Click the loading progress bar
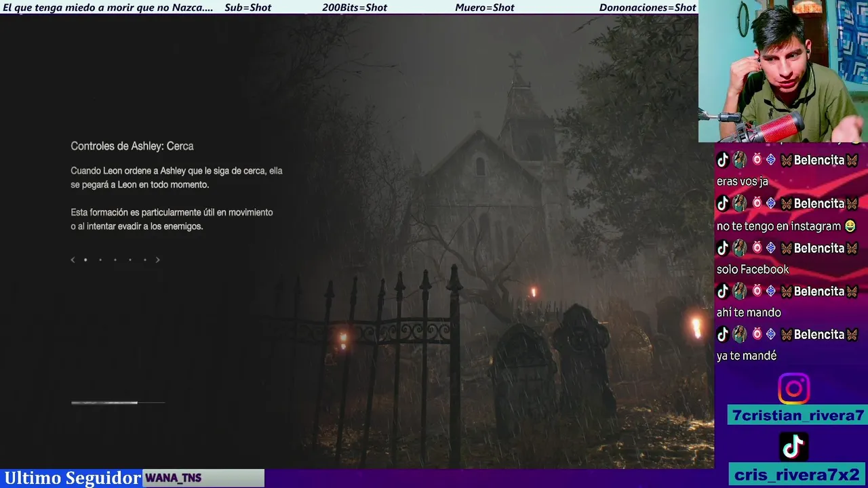Image resolution: width=868 pixels, height=488 pixels. click(118, 403)
